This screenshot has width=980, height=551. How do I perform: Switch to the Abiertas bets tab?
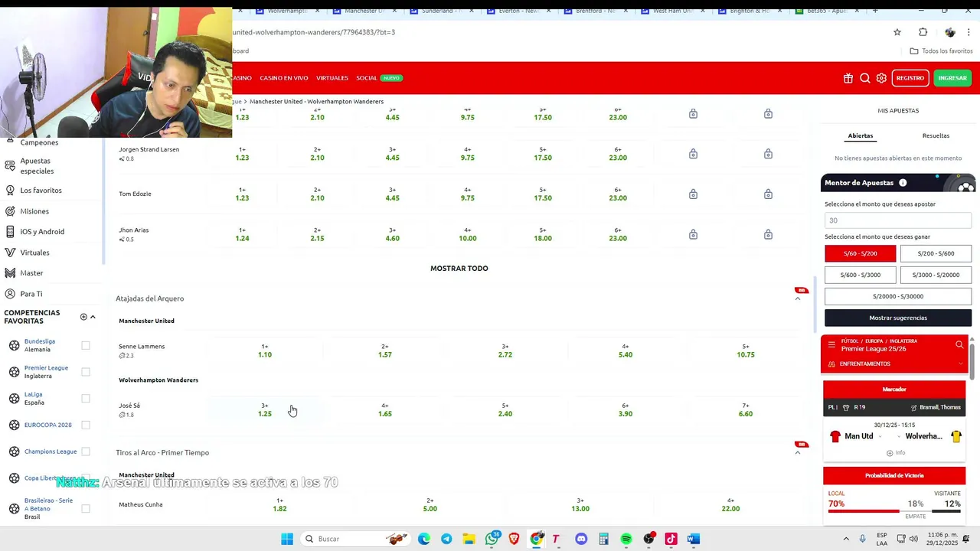860,135
